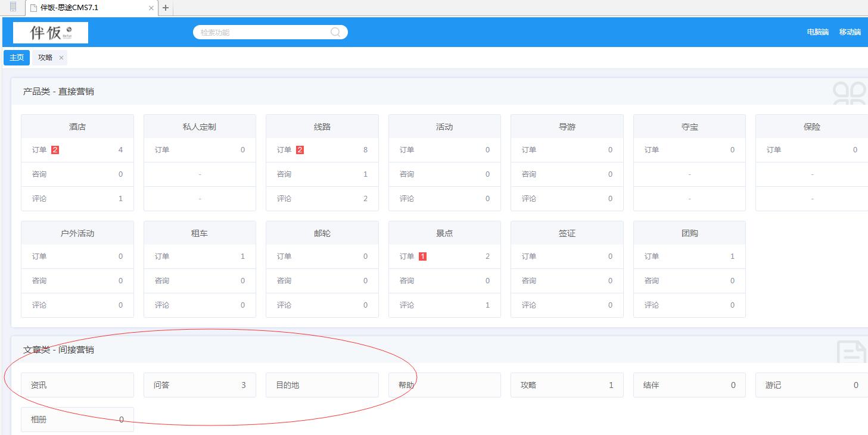Open the 资讯 article card

77,385
